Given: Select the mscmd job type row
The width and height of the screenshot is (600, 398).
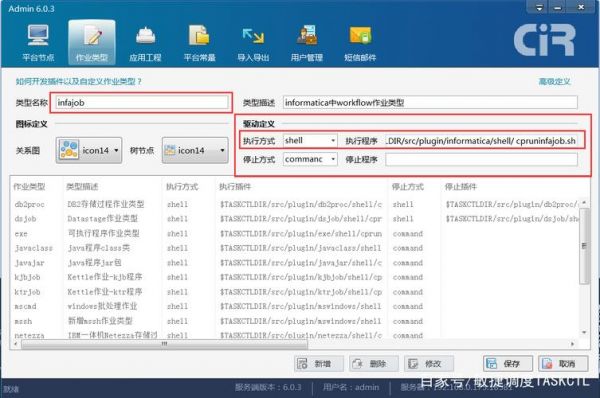Looking at the screenshot, I should click(x=295, y=306).
